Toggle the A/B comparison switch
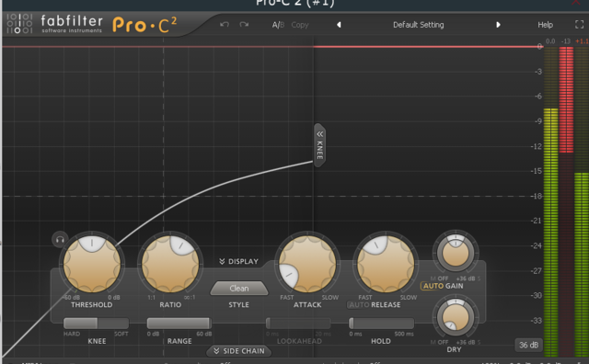 278,25
